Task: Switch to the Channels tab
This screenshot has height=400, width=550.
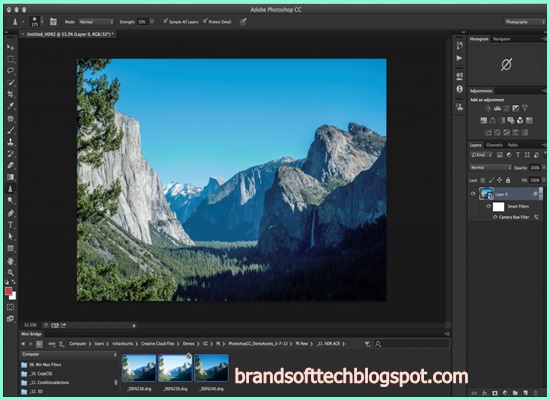Action: coord(494,145)
